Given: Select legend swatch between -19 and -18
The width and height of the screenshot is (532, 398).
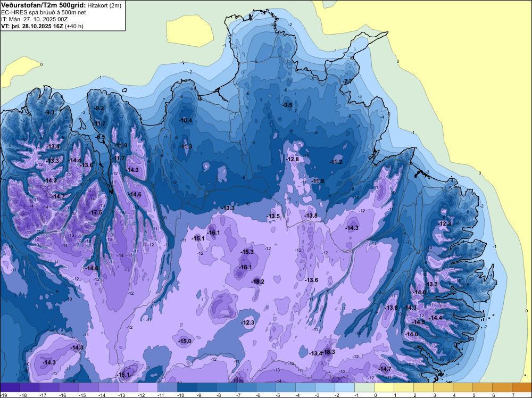Looking at the screenshot, I should click(10, 387).
